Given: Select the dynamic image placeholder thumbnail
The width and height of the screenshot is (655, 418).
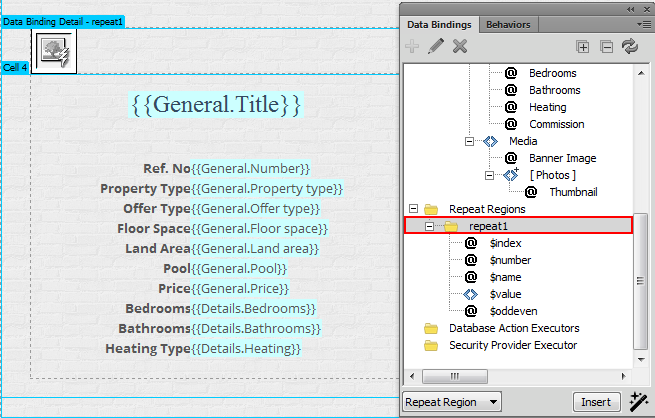Looking at the screenshot, I should click(54, 51).
